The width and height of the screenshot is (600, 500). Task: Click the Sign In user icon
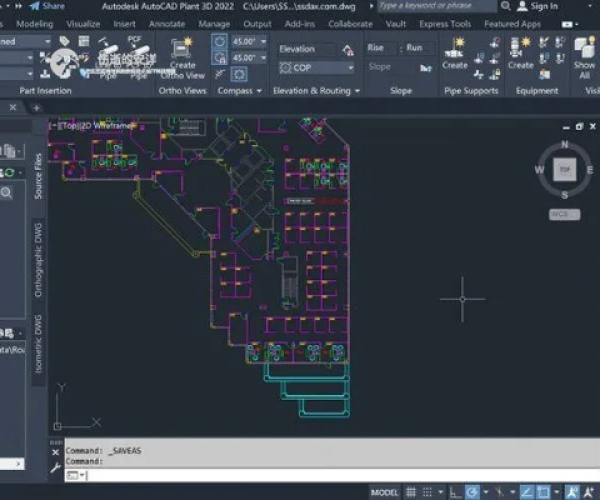pyautogui.click(x=522, y=6)
